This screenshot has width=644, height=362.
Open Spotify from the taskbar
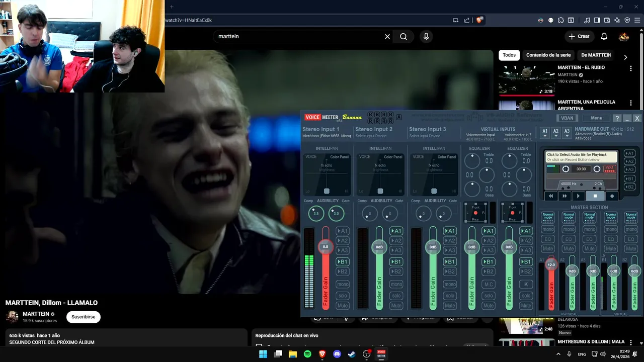[x=307, y=354]
